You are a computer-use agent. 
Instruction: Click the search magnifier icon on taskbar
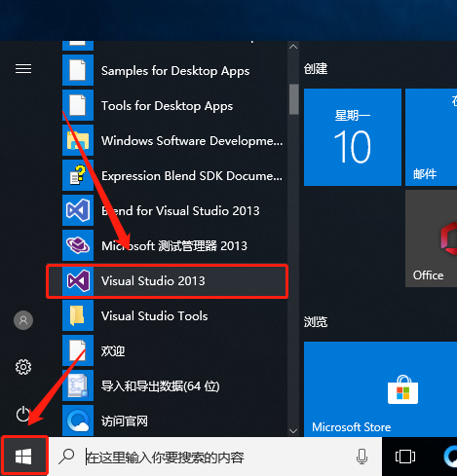coord(66,457)
